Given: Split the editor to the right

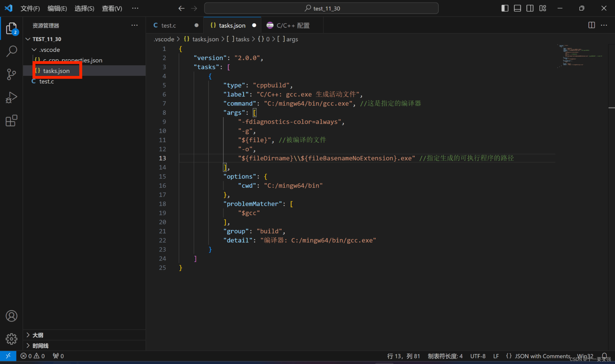Looking at the screenshot, I should pyautogui.click(x=591, y=25).
